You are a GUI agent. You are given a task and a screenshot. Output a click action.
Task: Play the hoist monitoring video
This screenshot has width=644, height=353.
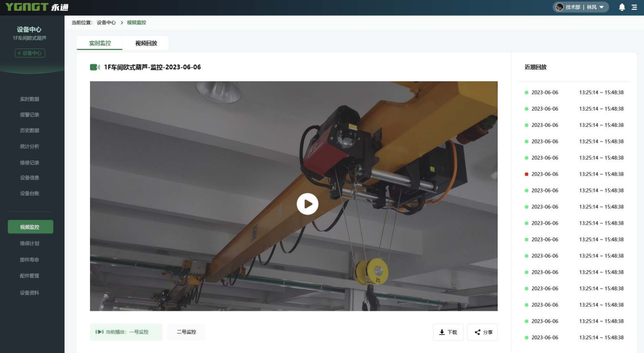(307, 204)
